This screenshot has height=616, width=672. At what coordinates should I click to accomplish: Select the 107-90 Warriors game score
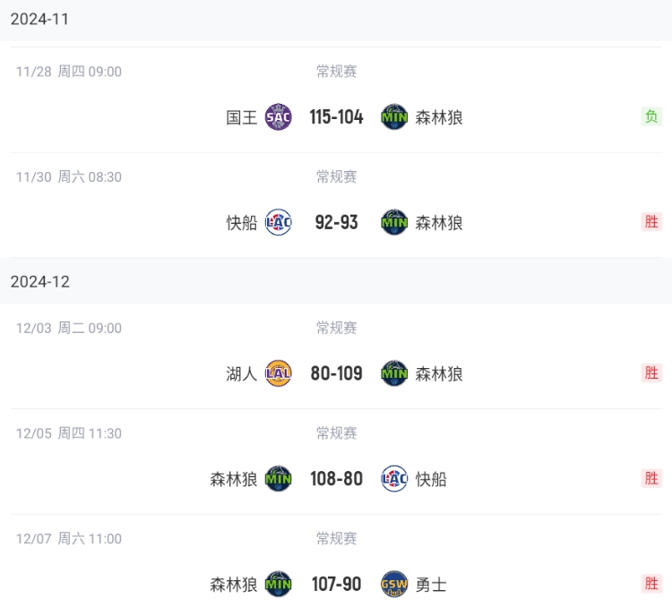(336, 585)
